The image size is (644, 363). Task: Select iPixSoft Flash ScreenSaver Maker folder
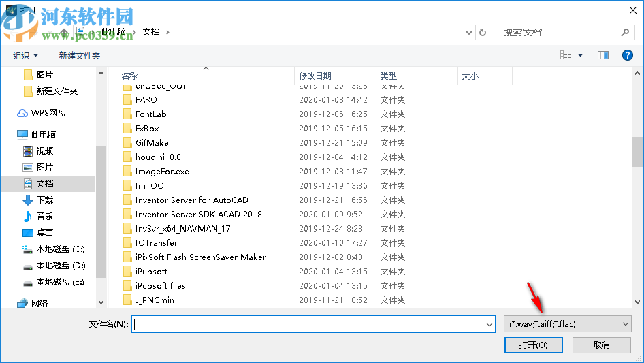tap(201, 257)
